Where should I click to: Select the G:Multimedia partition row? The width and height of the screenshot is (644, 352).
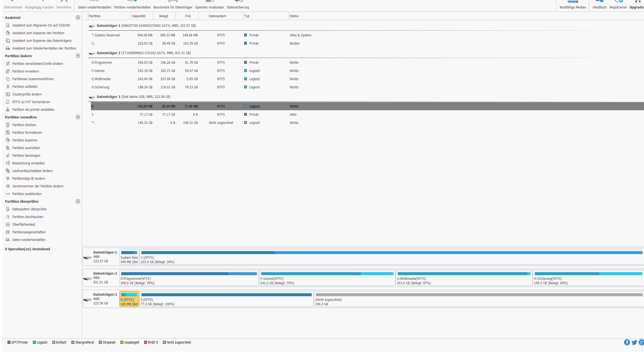101,79
